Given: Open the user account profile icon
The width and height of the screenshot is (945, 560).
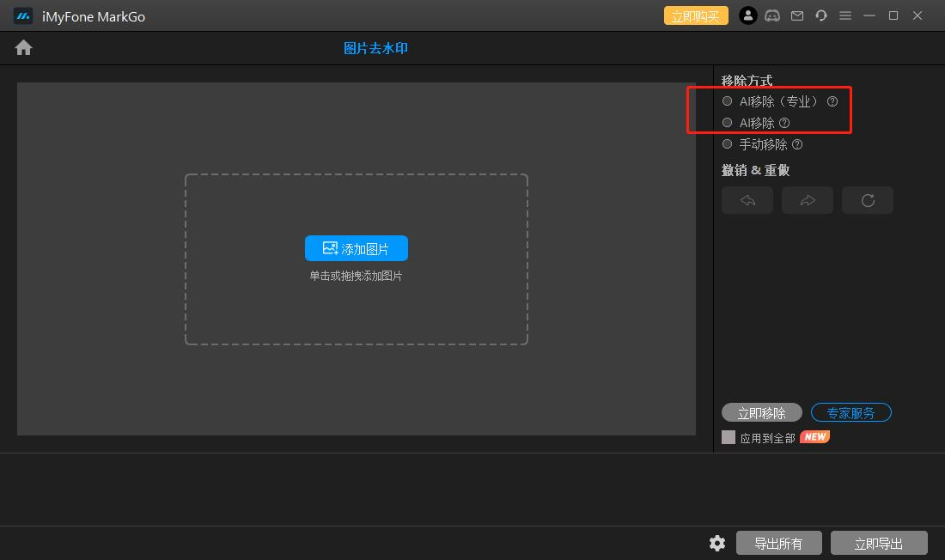Looking at the screenshot, I should tap(747, 15).
